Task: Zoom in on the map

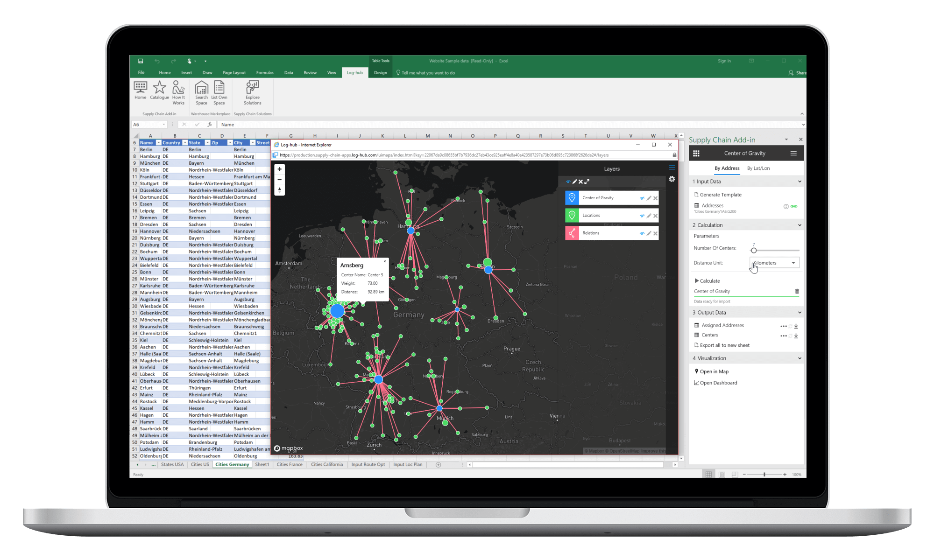Action: point(280,169)
